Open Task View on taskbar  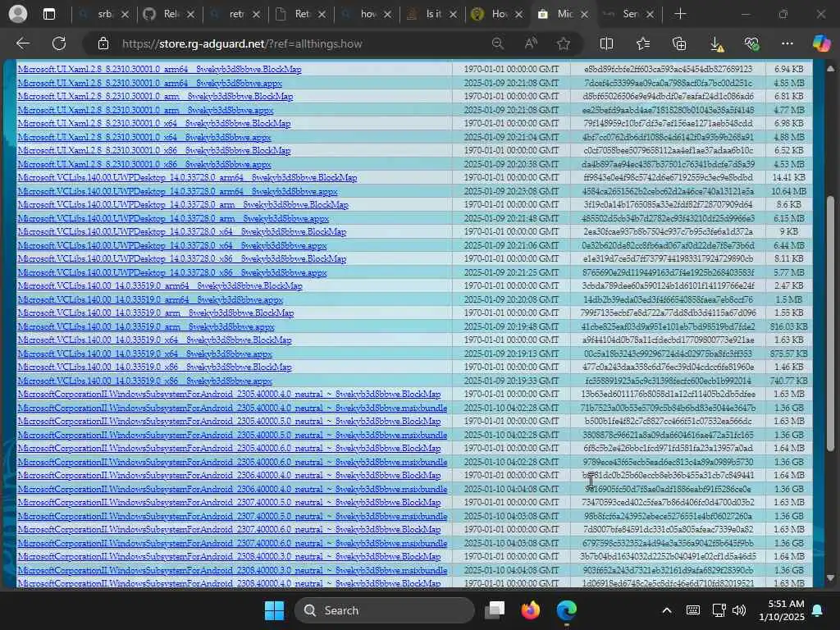tap(495, 610)
